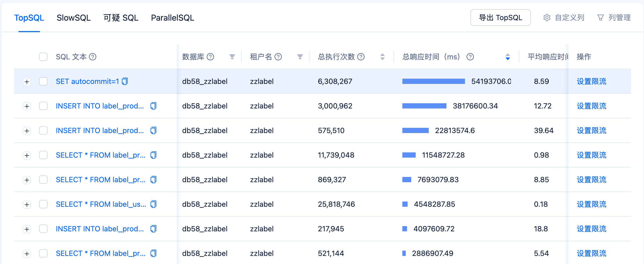Show help for 总响应时间 (ms)
644x264 pixels.
(470, 57)
